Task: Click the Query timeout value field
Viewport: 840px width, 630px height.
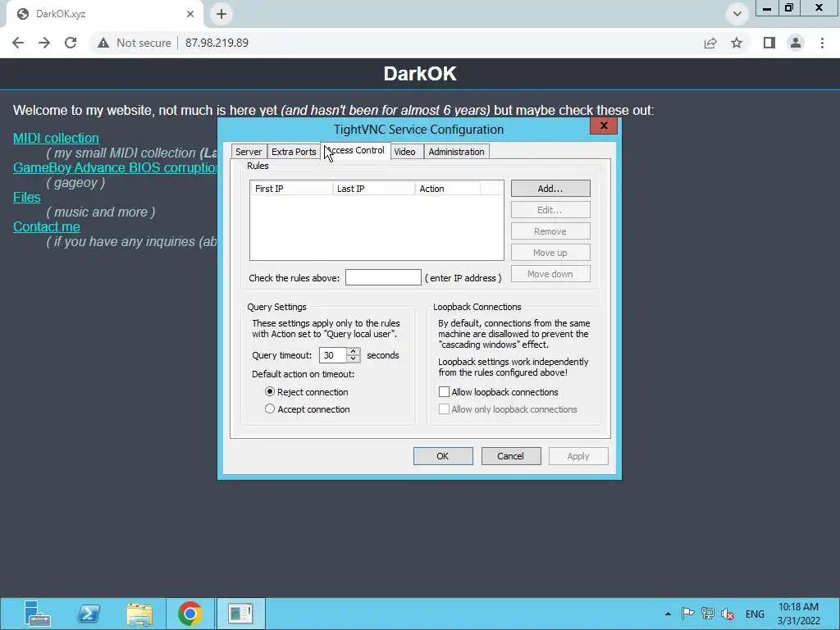Action: [333, 355]
